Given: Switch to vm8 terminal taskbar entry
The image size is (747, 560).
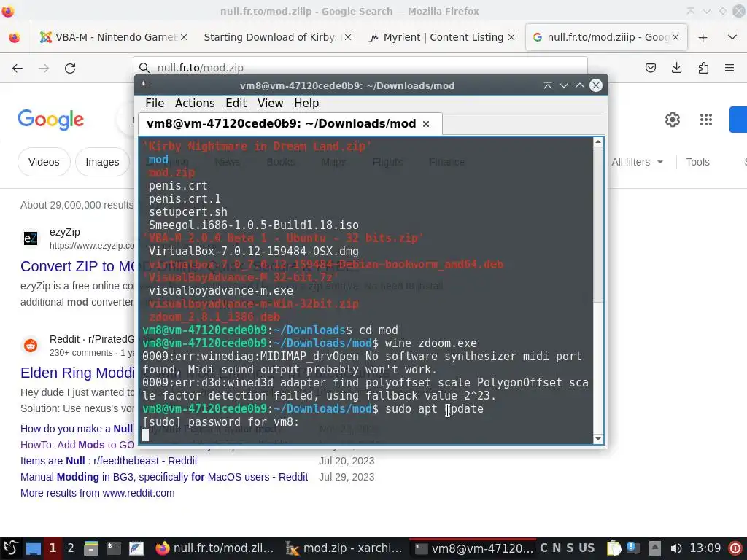Looking at the screenshot, I should pos(473,548).
